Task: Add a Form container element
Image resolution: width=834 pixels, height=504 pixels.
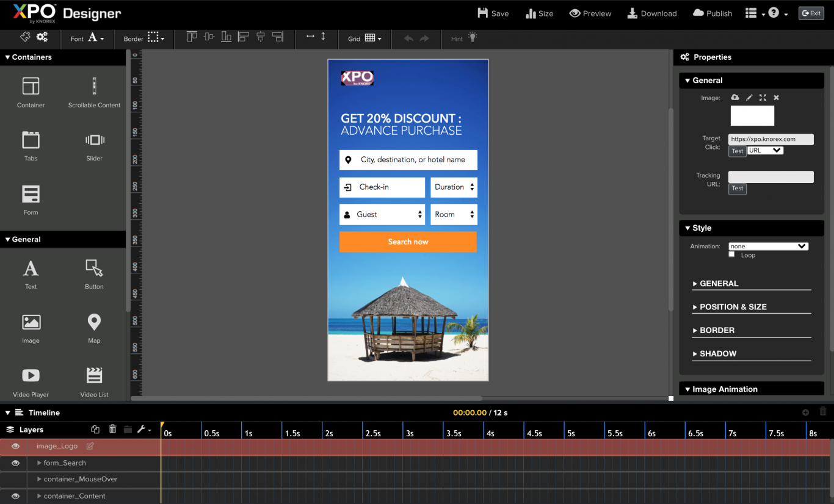Action: coord(31,200)
